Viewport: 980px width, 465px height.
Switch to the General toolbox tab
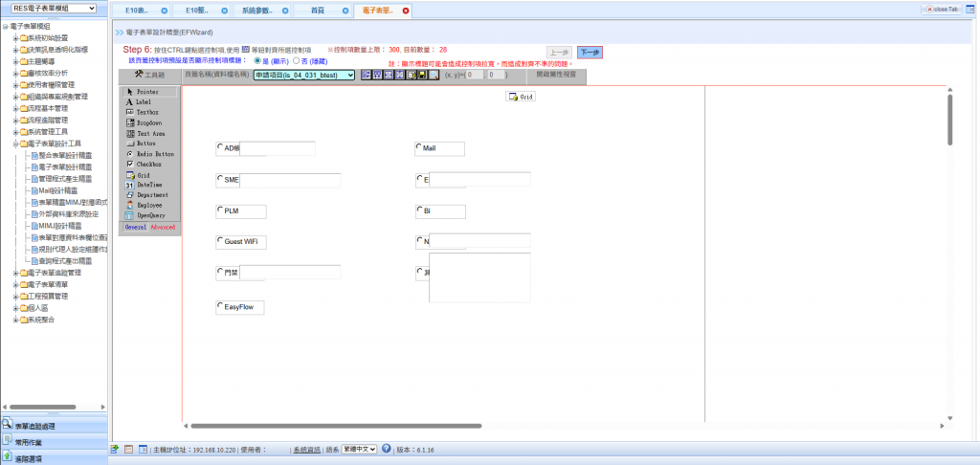136,228
